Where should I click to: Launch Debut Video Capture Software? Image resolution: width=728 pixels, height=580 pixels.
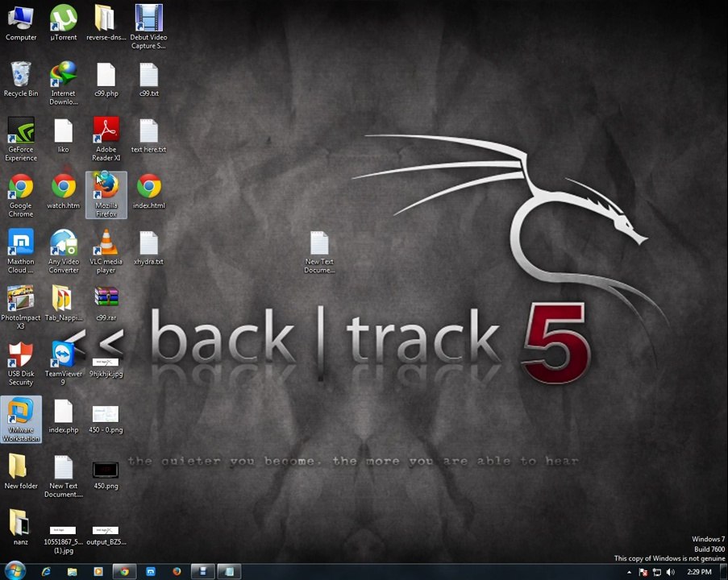point(148,27)
